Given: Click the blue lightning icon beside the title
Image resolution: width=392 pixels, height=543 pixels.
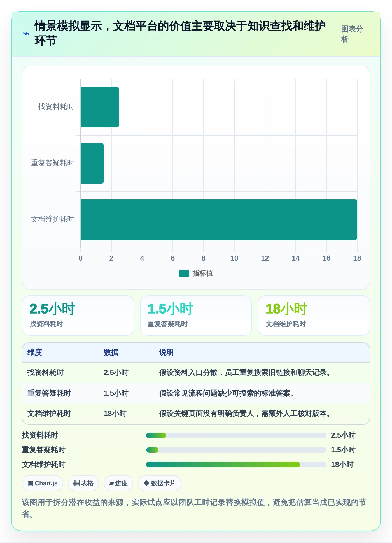Looking at the screenshot, I should 26,34.
